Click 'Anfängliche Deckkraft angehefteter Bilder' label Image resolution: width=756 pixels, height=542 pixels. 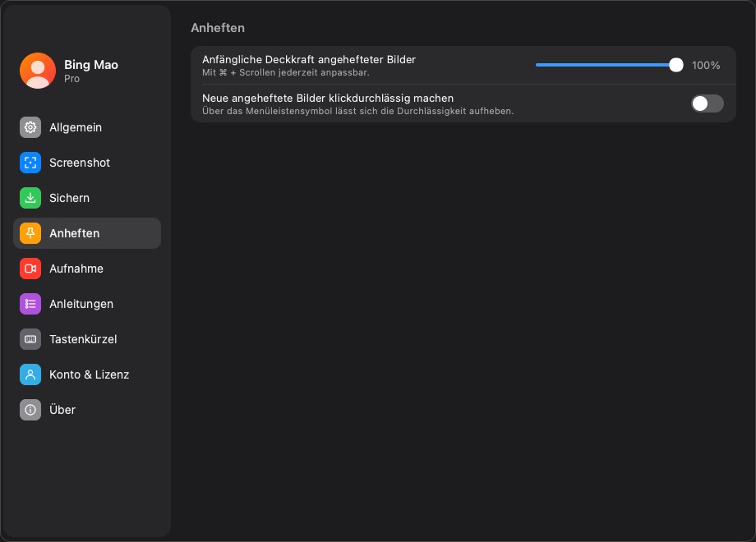click(309, 59)
